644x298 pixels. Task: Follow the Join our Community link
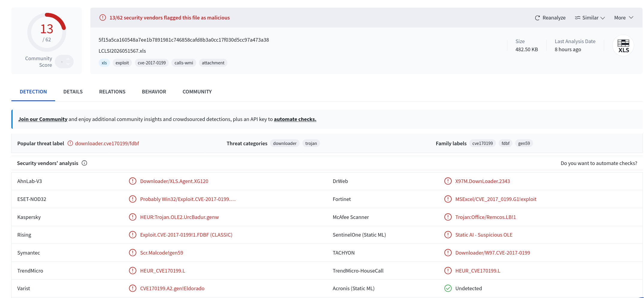click(43, 119)
